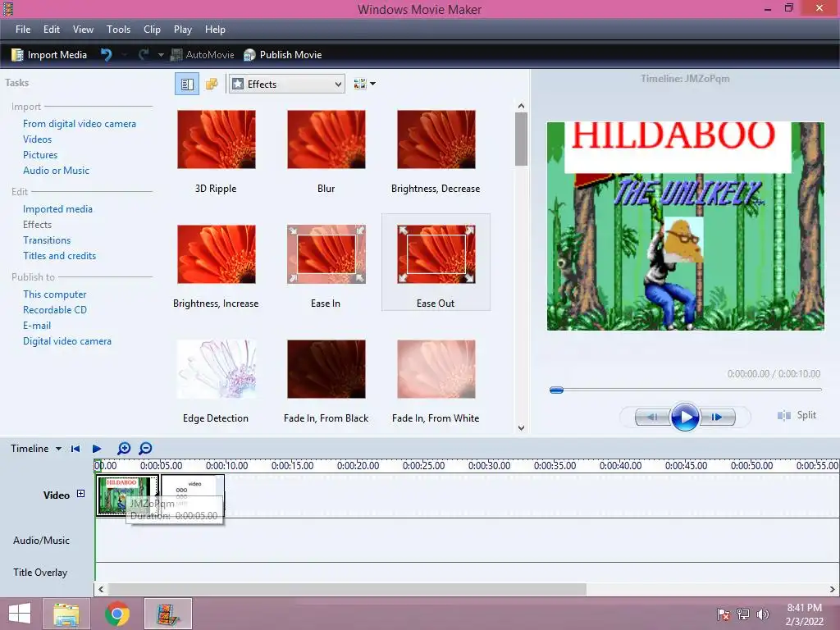Play the preview video
Screen dimensions: 840x630
pyautogui.click(x=685, y=417)
